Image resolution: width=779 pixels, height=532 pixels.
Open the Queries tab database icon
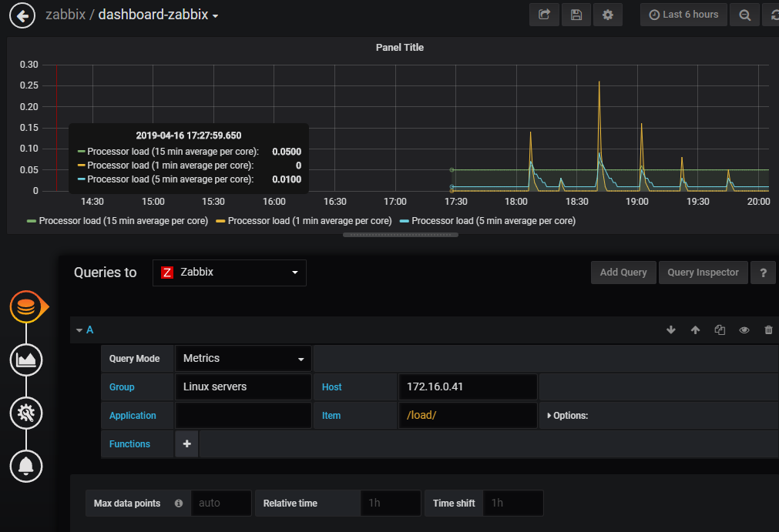[x=26, y=306]
